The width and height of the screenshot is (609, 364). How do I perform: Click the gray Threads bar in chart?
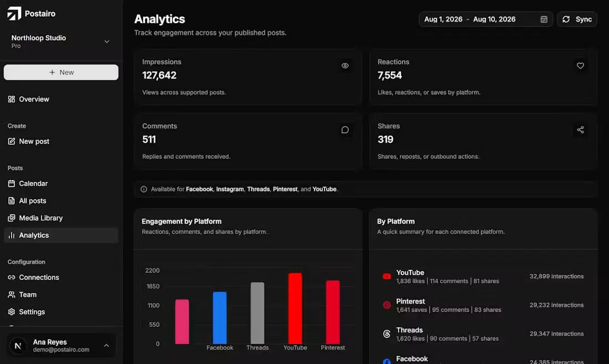point(257,313)
